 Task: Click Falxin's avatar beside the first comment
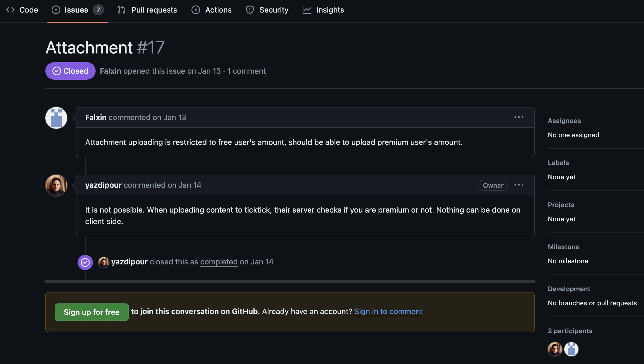(56, 118)
